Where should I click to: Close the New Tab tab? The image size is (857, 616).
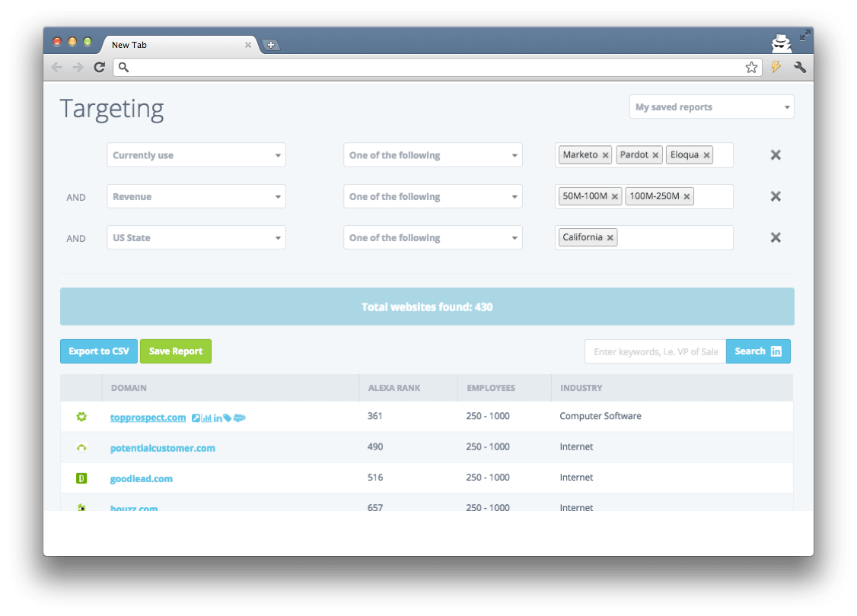pyautogui.click(x=247, y=45)
